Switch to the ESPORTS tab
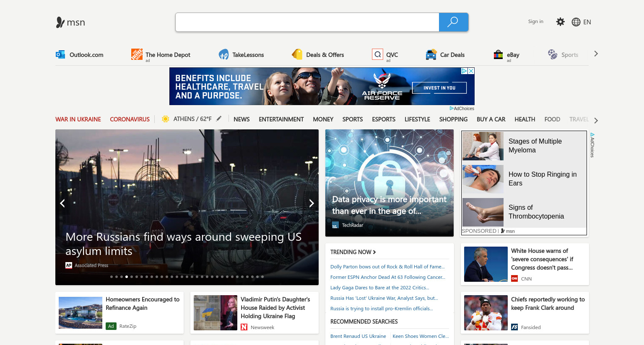 tap(384, 119)
